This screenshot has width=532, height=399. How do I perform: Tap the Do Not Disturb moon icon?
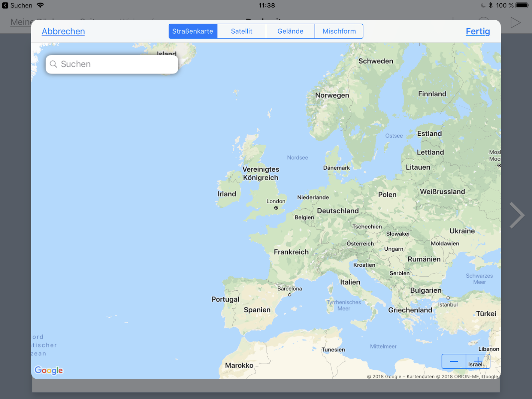483,5
